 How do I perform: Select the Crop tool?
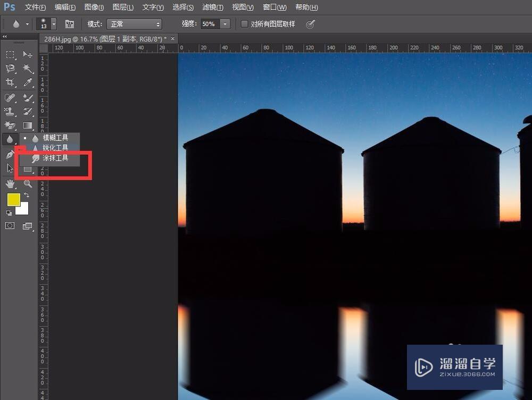(10, 82)
